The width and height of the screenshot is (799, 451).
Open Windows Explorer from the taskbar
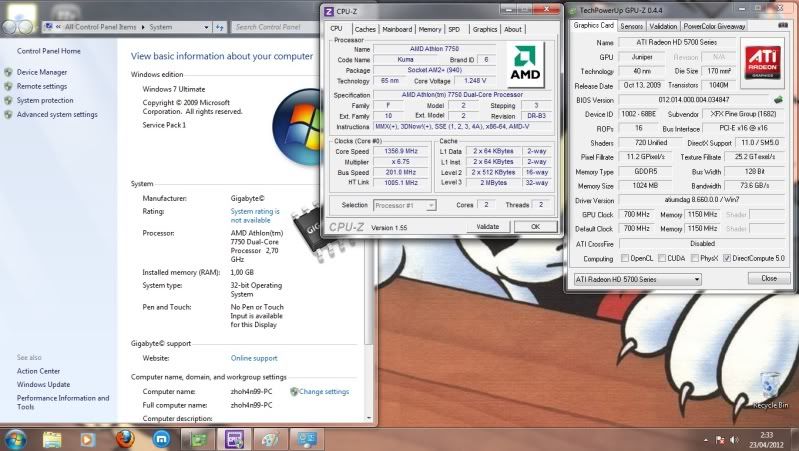(x=52, y=439)
